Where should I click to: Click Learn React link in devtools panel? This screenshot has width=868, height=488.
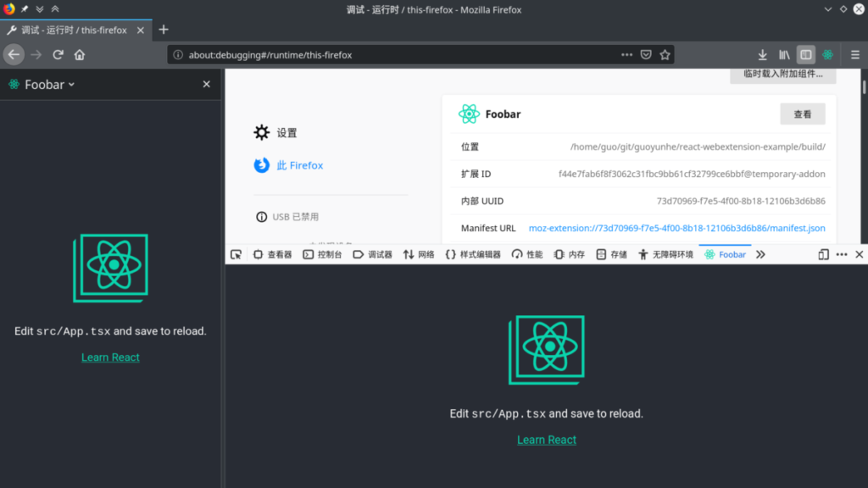547,440
